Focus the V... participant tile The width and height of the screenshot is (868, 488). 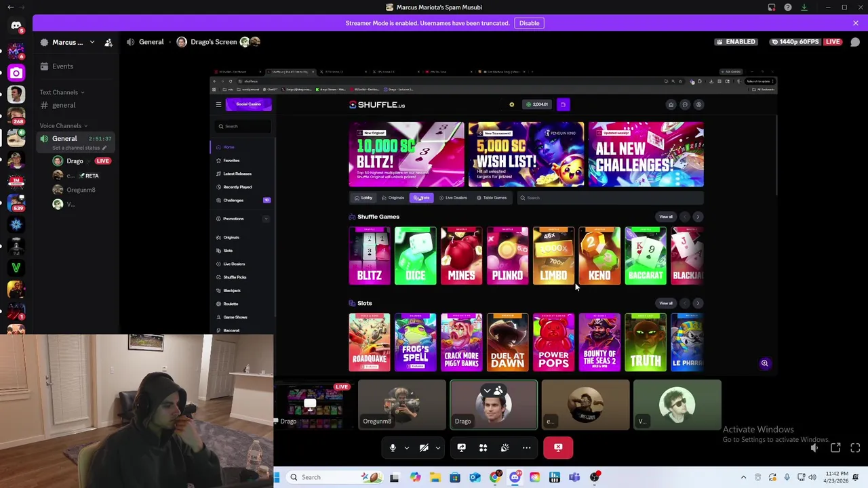coord(677,405)
